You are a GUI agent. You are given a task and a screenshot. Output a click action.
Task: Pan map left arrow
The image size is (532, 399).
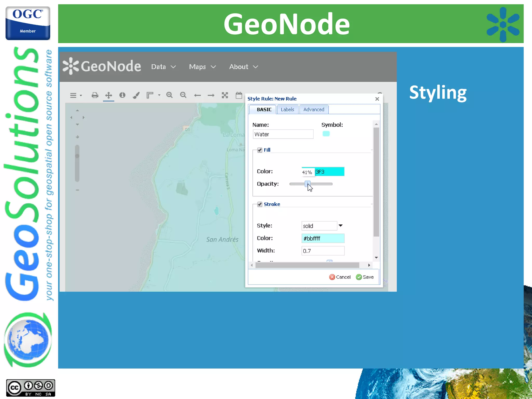click(71, 117)
